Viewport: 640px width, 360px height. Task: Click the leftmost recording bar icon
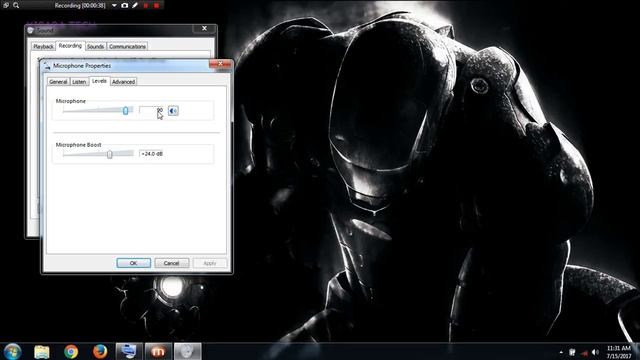tap(6, 5)
